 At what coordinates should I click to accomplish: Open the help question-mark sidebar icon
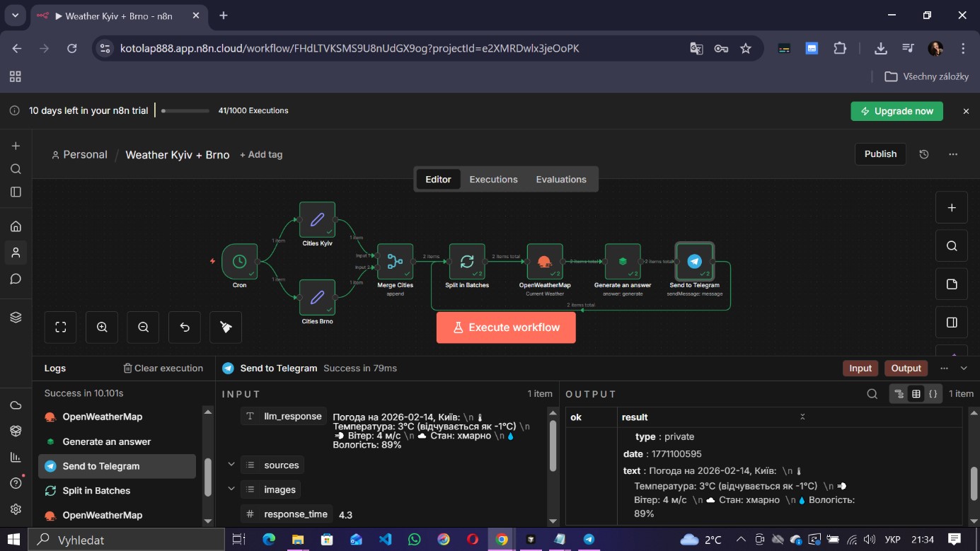click(16, 483)
